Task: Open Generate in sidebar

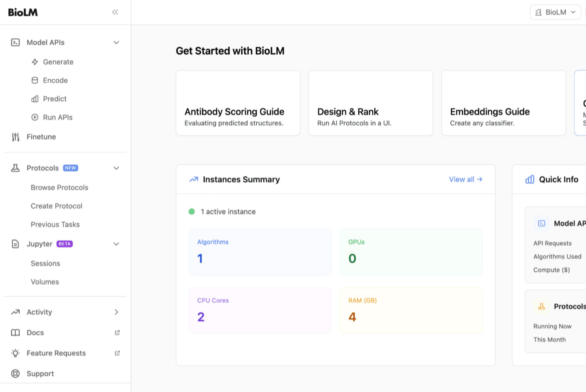Action: pyautogui.click(x=58, y=62)
